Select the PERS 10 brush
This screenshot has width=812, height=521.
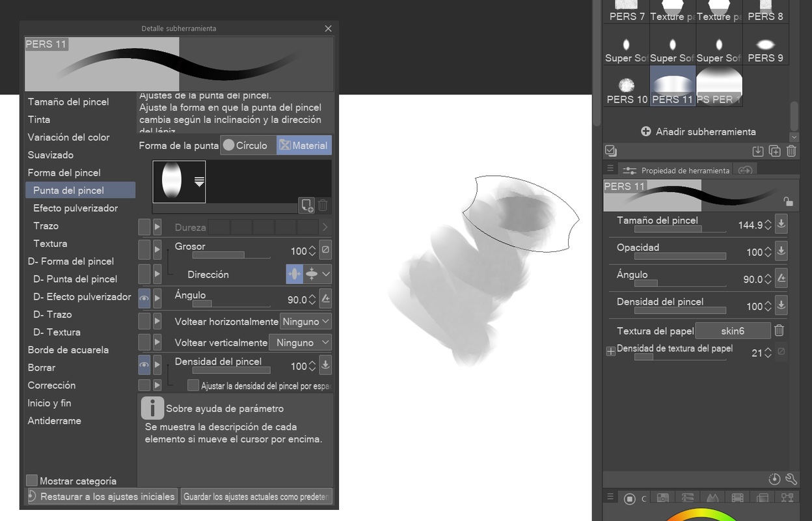pos(627,87)
